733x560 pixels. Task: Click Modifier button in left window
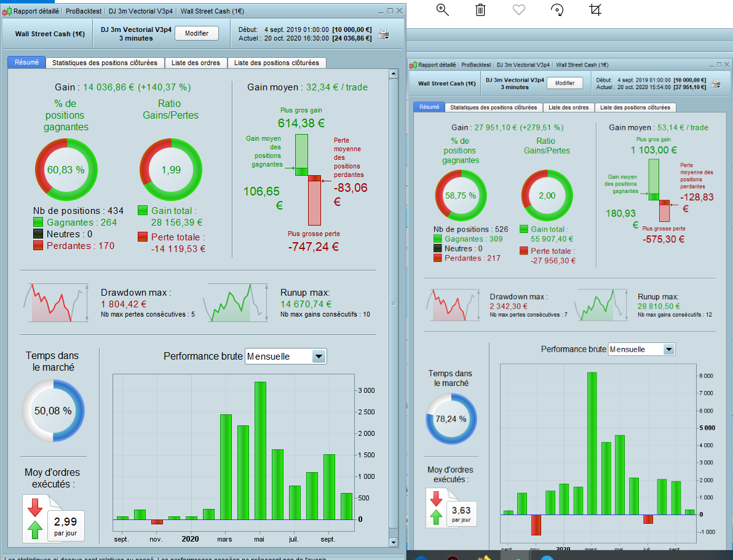tap(197, 33)
